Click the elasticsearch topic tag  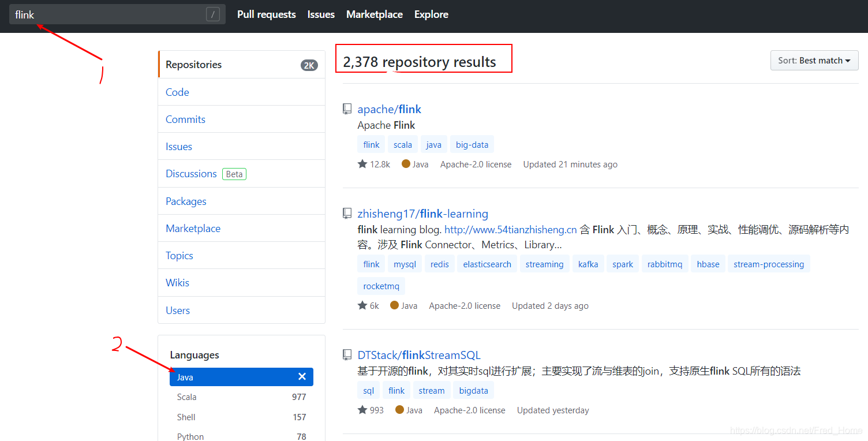(487, 264)
